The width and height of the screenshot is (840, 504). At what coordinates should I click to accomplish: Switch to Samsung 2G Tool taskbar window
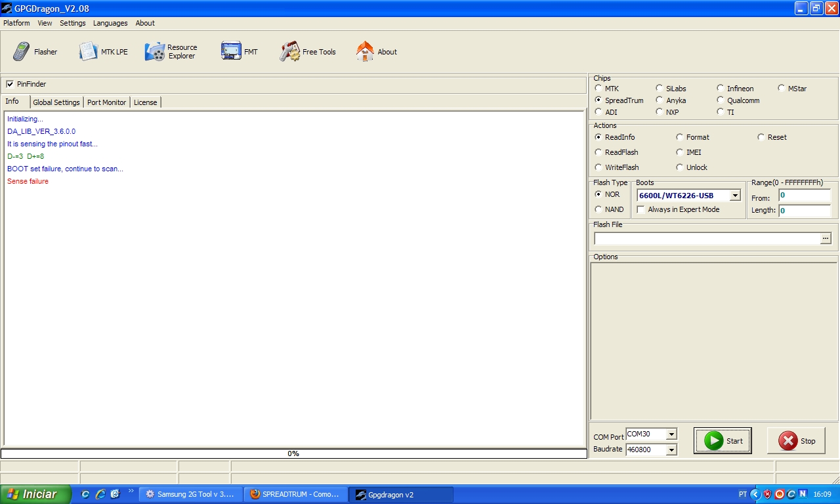pos(190,494)
